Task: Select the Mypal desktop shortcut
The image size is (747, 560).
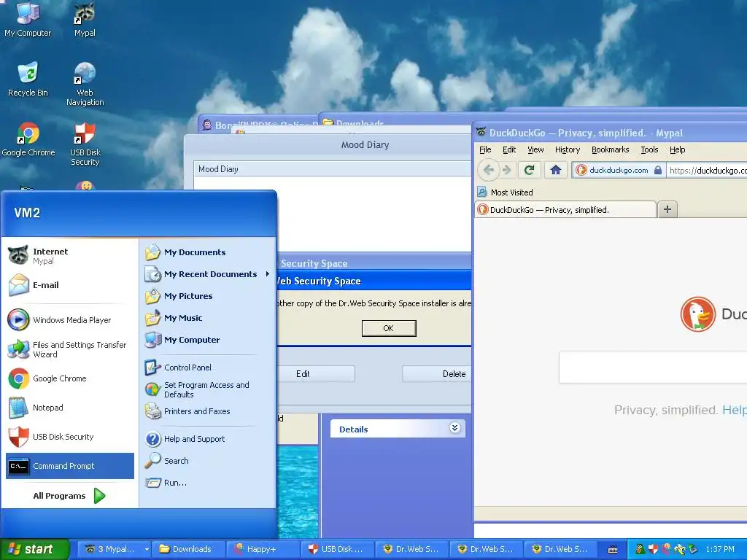Action: click(85, 19)
